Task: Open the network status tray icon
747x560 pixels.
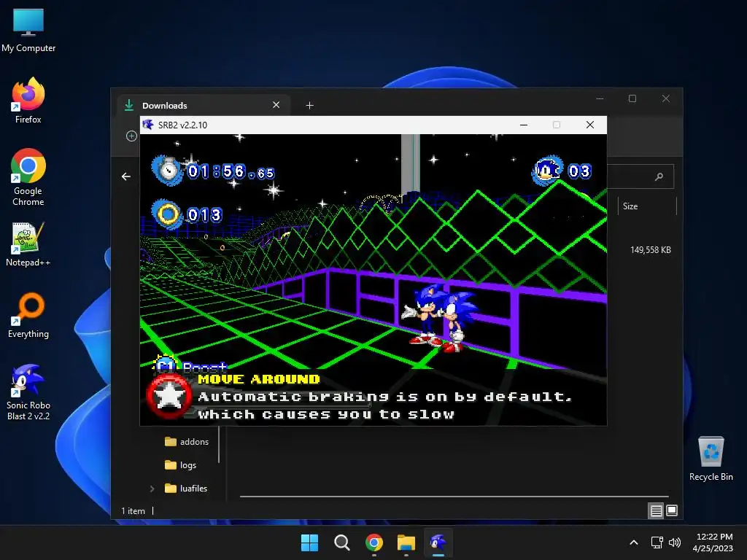Action: click(657, 542)
